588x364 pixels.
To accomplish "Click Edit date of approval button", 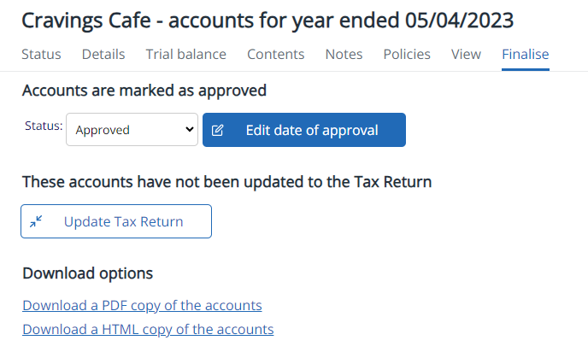I will 304,130.
